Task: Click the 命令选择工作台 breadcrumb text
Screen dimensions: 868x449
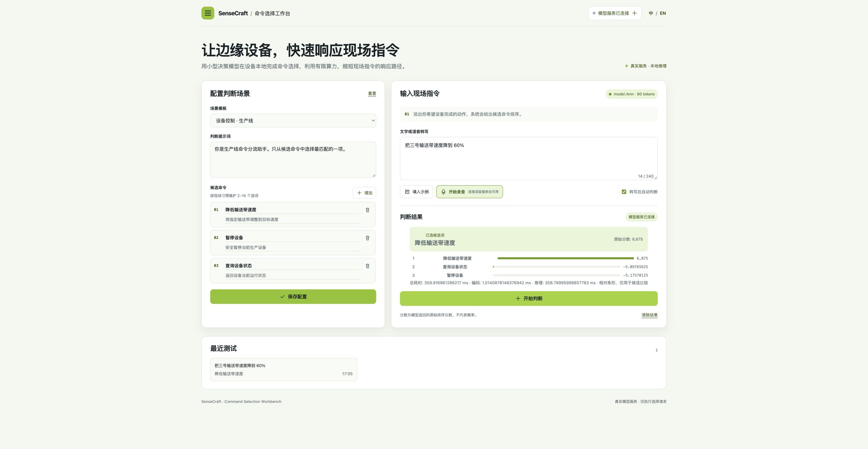Action: click(272, 13)
